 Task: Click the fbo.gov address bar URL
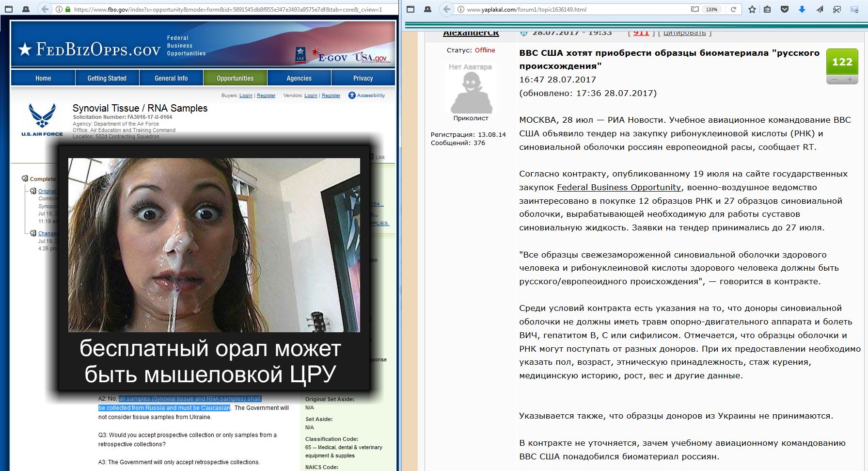[228, 9]
